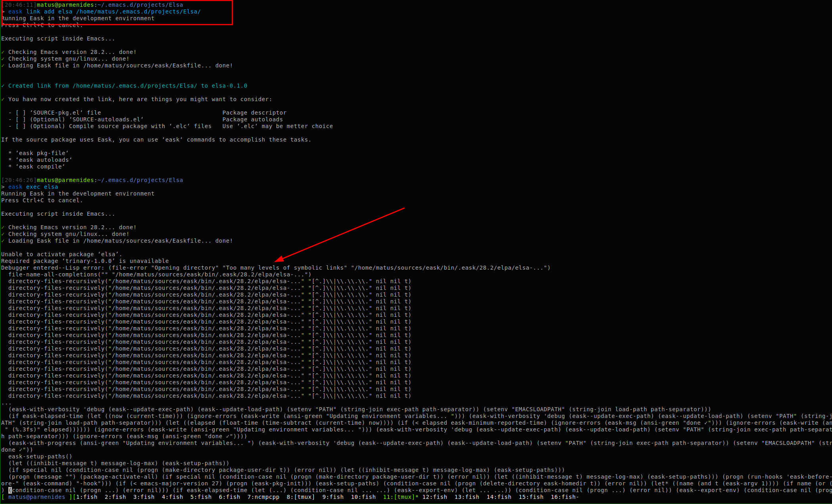Screen dimensions: 832x504
Task: Switch to tmux window 9:fish
Action: [332, 497]
